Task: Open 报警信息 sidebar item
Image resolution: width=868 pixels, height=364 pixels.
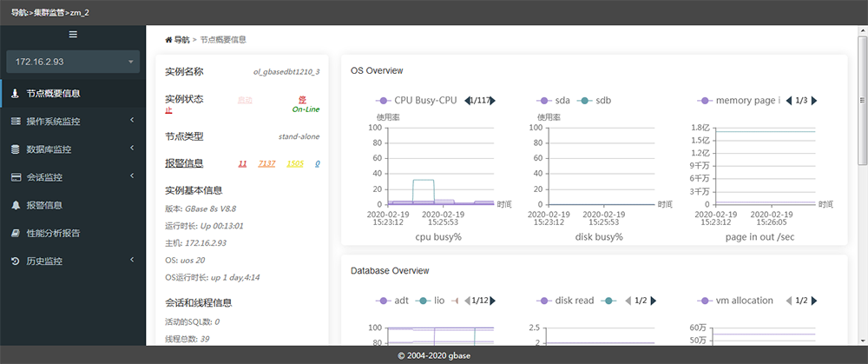Action: [x=73, y=205]
